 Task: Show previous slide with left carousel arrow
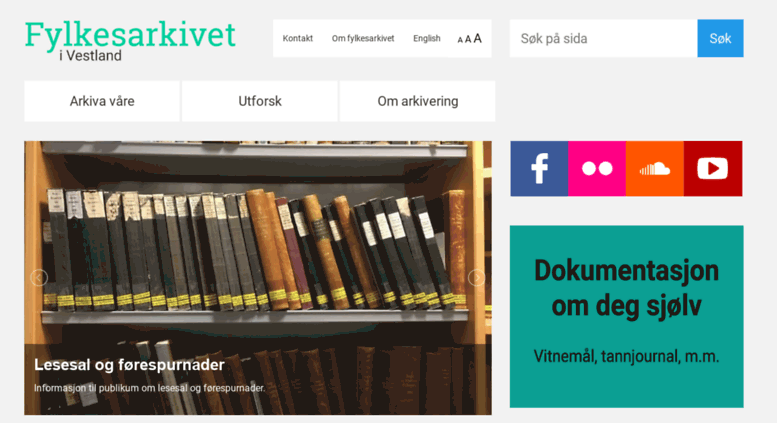(39, 278)
